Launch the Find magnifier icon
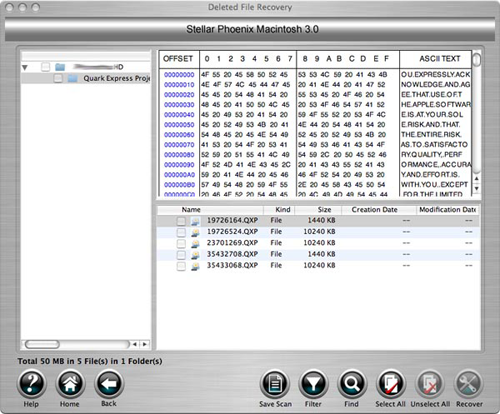Viewport: 500px width, 414px height. [x=352, y=384]
